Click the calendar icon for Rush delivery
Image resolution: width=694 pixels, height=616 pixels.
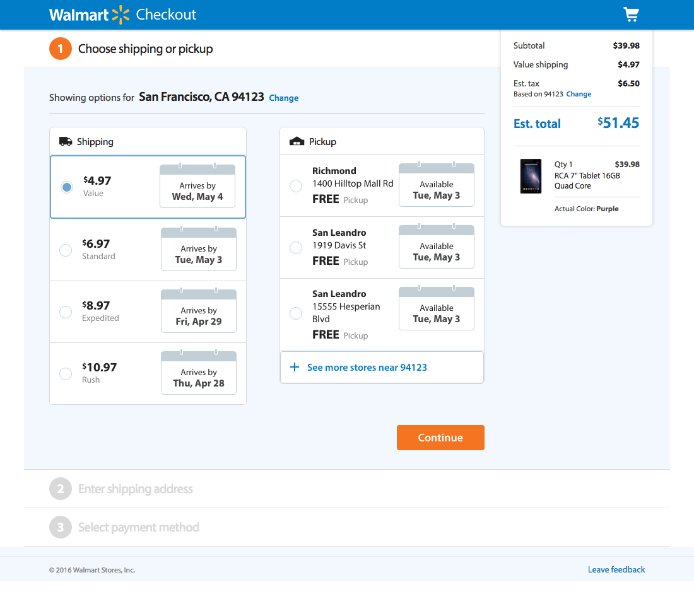[x=198, y=371]
